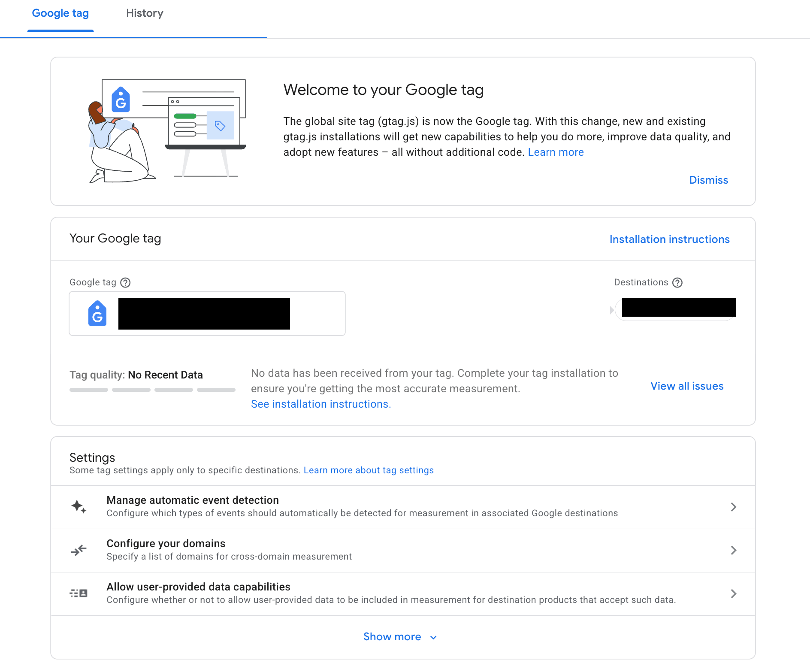Image resolution: width=810 pixels, height=672 pixels.
Task: Click the Your Google tag heading
Action: pos(115,239)
